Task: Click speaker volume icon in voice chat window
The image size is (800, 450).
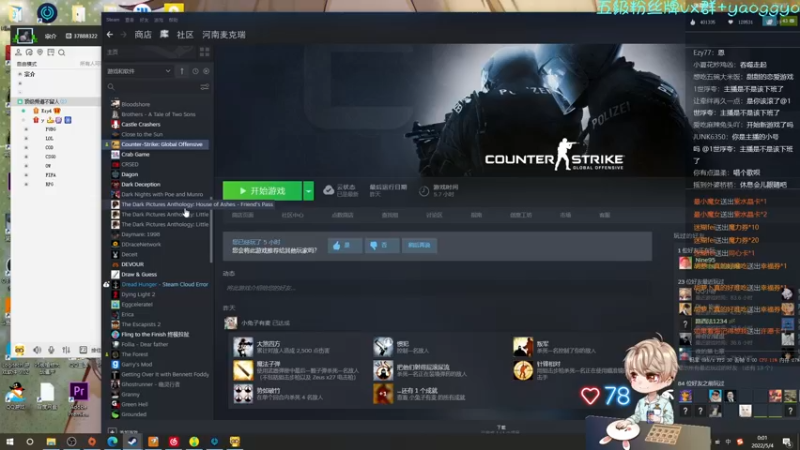Action: (x=37, y=350)
